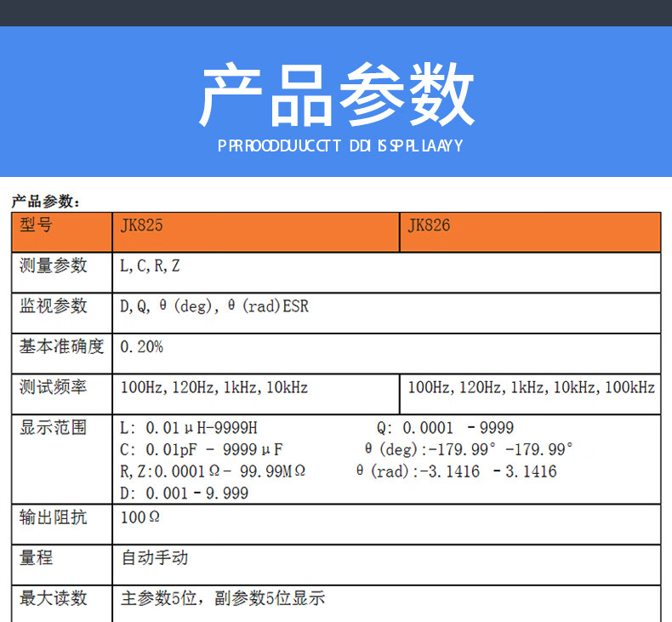The width and height of the screenshot is (672, 622).
Task: Click the 测试频率 row label
Action: (x=53, y=386)
